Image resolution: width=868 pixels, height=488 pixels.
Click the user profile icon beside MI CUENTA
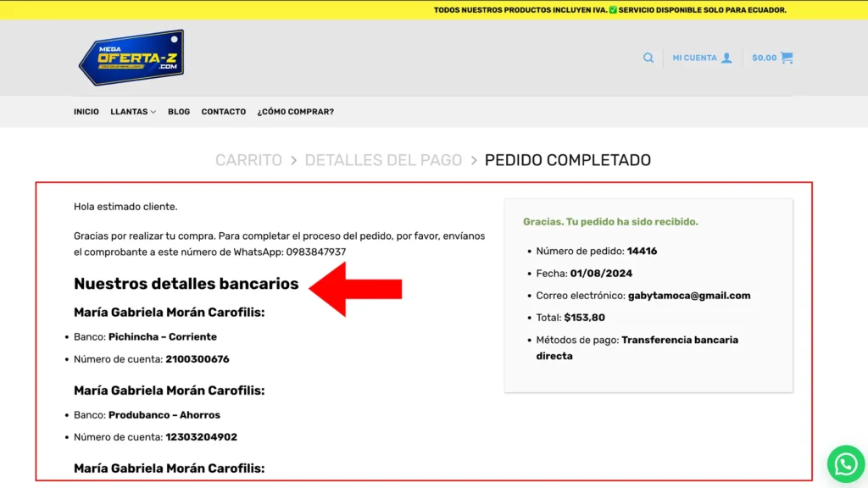(x=726, y=58)
